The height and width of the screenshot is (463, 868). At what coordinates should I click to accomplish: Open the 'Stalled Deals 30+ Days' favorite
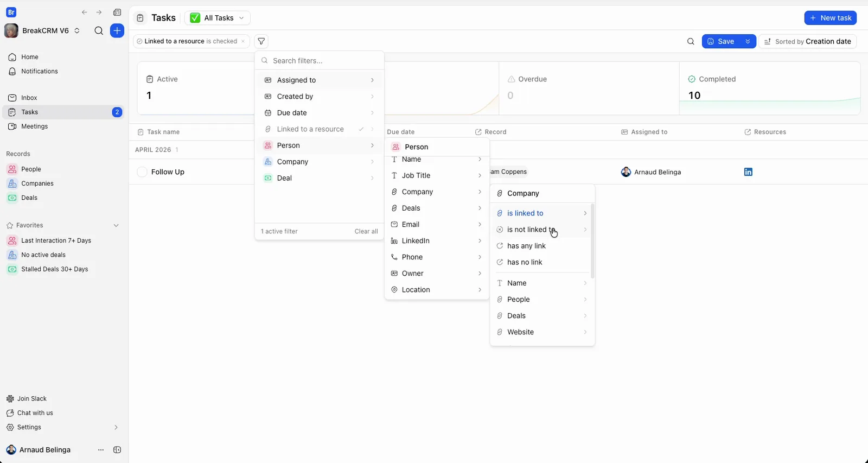click(63, 269)
